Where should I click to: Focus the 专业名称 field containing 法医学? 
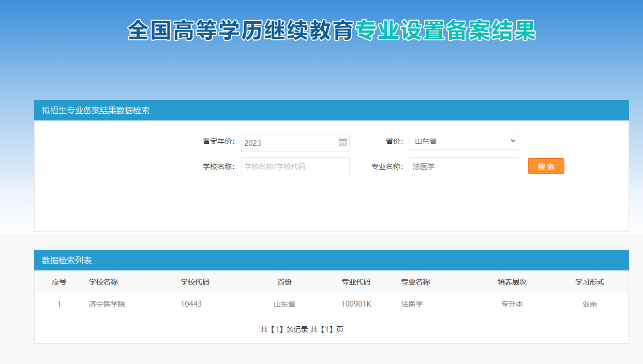coord(463,166)
